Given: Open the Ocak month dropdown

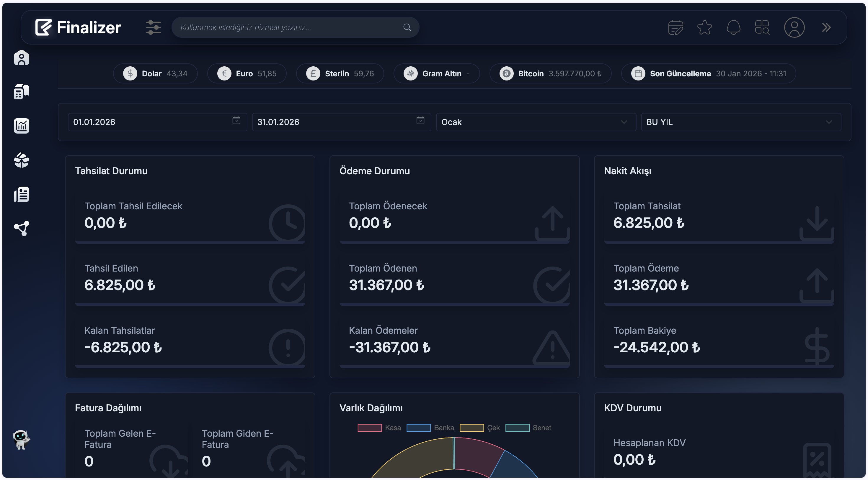Looking at the screenshot, I should 536,122.
